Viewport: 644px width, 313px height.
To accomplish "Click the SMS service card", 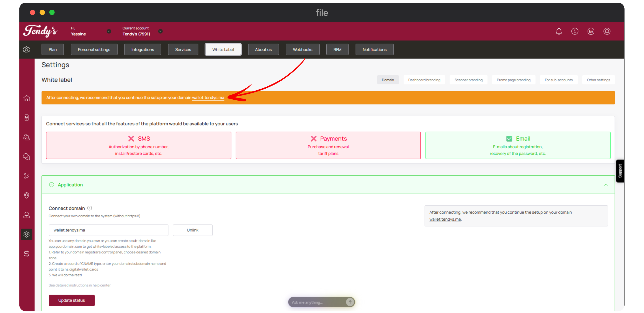I will pos(139,145).
